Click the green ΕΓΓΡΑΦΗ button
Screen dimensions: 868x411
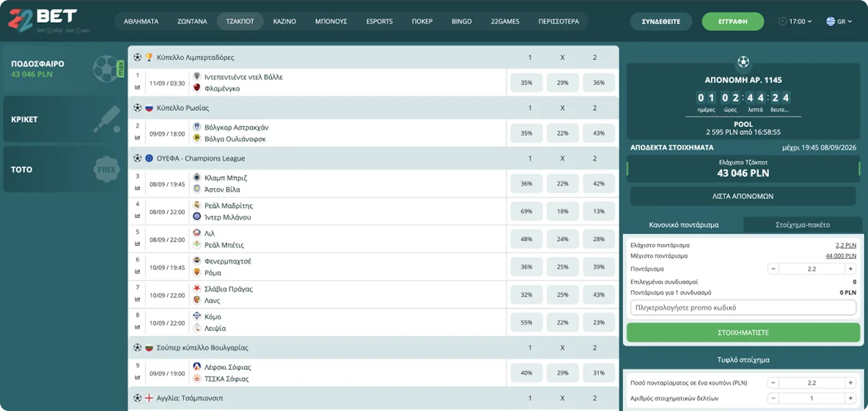coord(733,21)
